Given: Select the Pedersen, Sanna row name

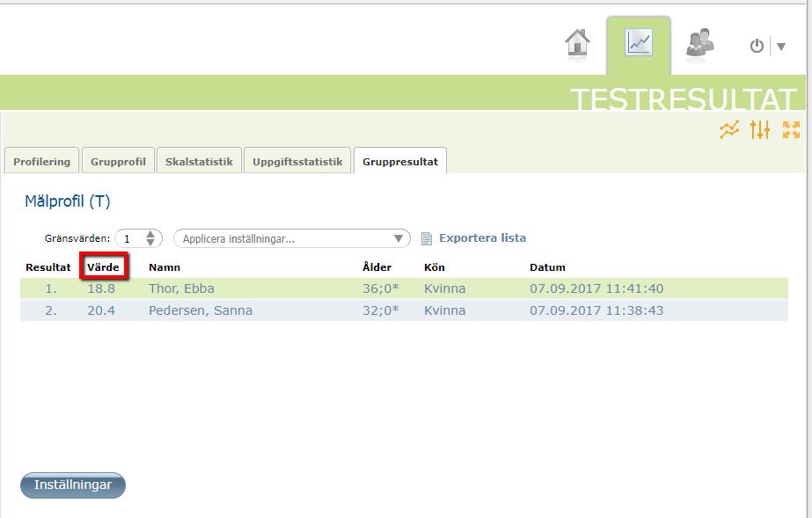Looking at the screenshot, I should [201, 310].
